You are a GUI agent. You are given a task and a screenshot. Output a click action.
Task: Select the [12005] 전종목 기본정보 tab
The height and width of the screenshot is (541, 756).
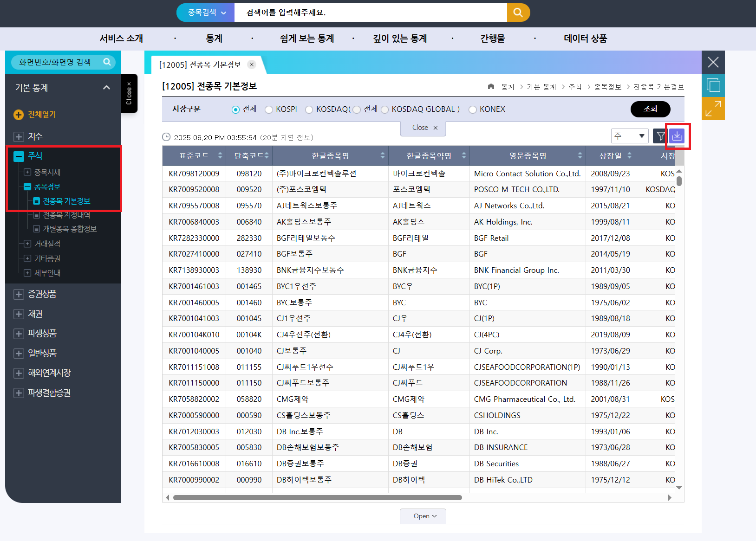click(x=200, y=64)
